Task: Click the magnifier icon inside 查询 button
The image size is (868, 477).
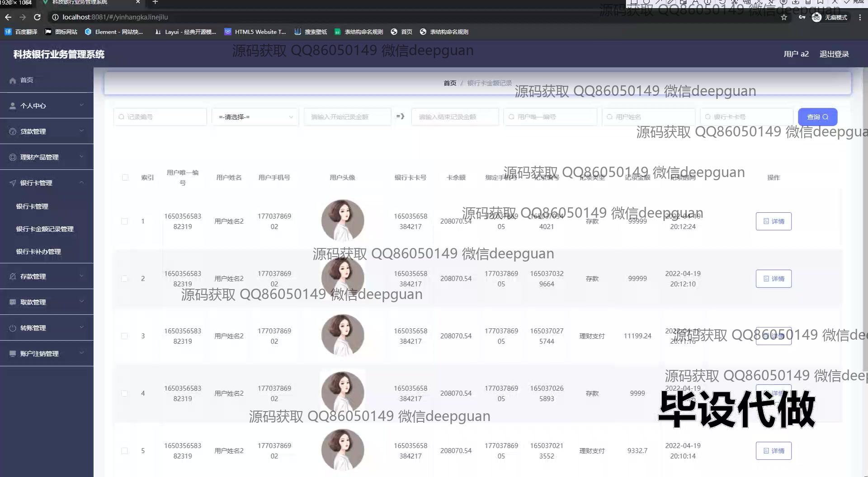Action: [x=826, y=117]
